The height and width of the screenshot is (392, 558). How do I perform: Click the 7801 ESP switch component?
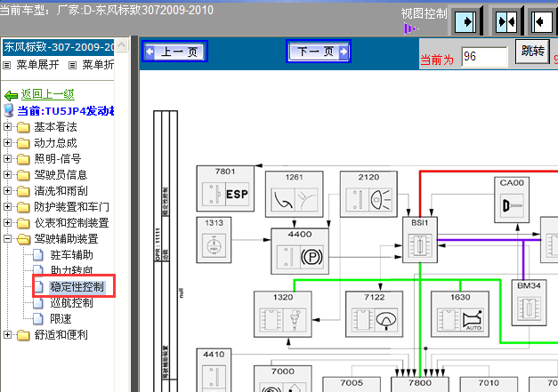225,188
